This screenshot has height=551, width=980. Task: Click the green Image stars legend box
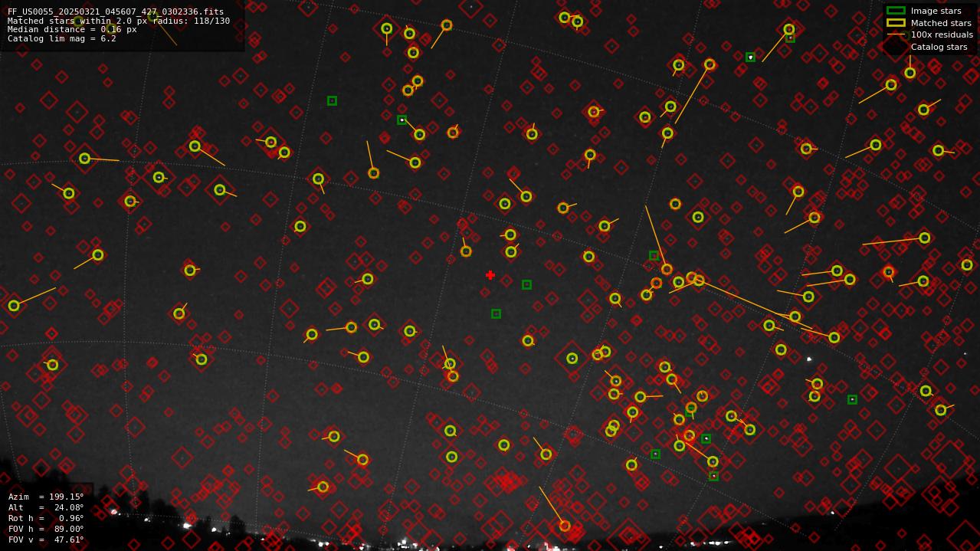pos(896,11)
